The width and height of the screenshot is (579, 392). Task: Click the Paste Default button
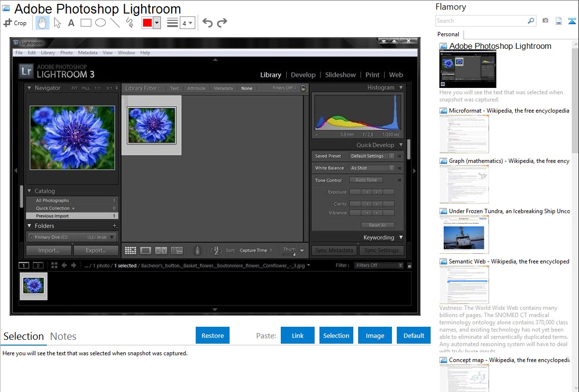(x=414, y=335)
